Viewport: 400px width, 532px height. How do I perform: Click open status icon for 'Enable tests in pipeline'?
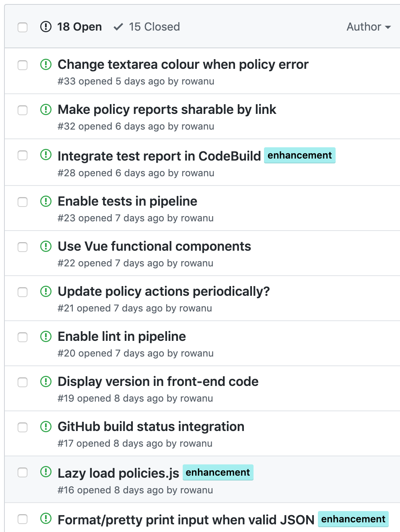coord(46,201)
